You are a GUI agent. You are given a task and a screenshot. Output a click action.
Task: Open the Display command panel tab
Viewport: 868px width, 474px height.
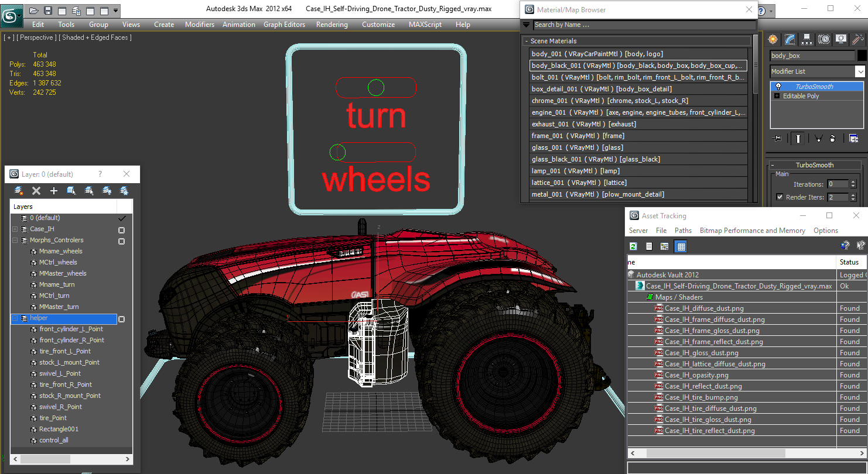point(841,39)
